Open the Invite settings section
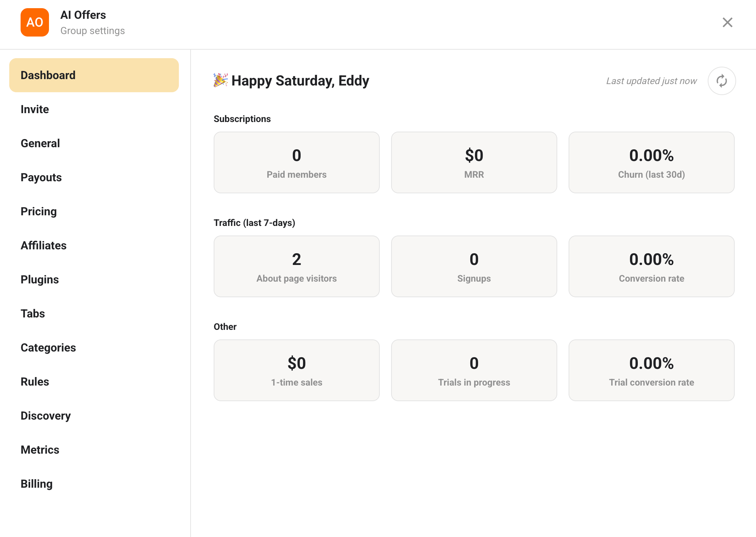Image resolution: width=756 pixels, height=537 pixels. click(x=35, y=109)
